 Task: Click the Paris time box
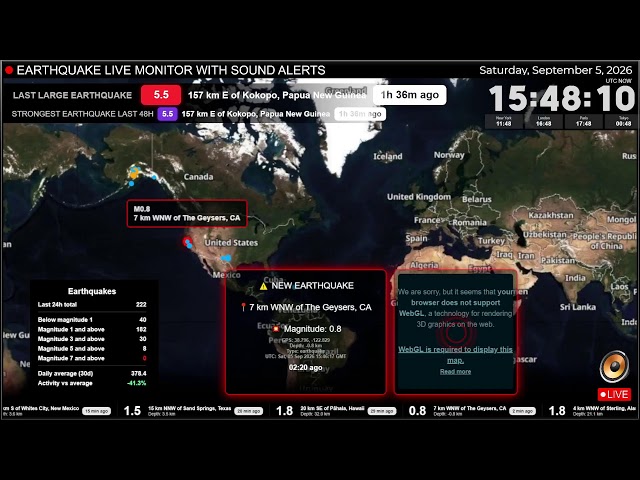tap(583, 121)
